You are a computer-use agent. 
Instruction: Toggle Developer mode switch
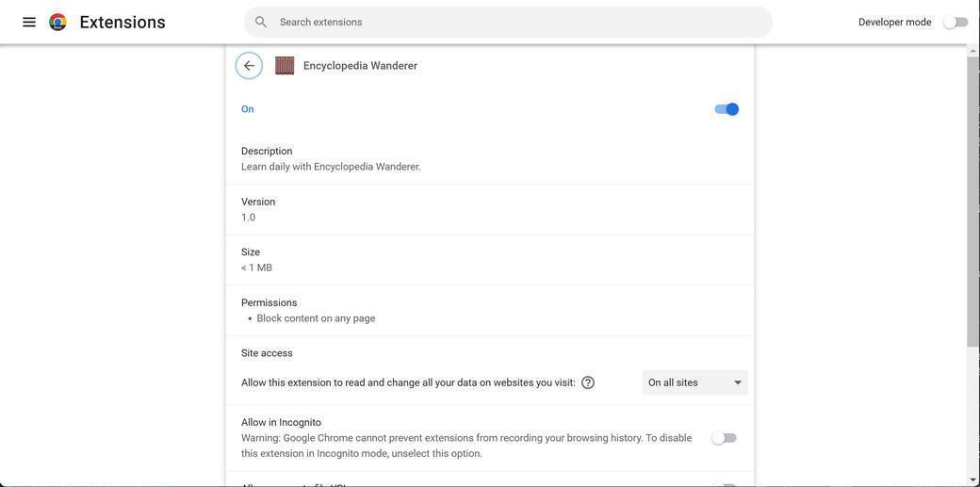coord(955,22)
